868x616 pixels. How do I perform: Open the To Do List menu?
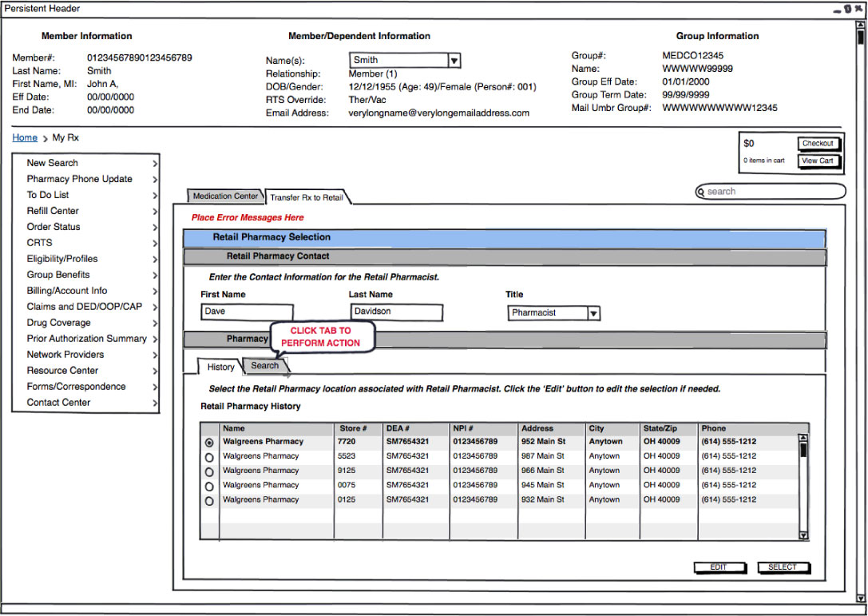(85, 195)
